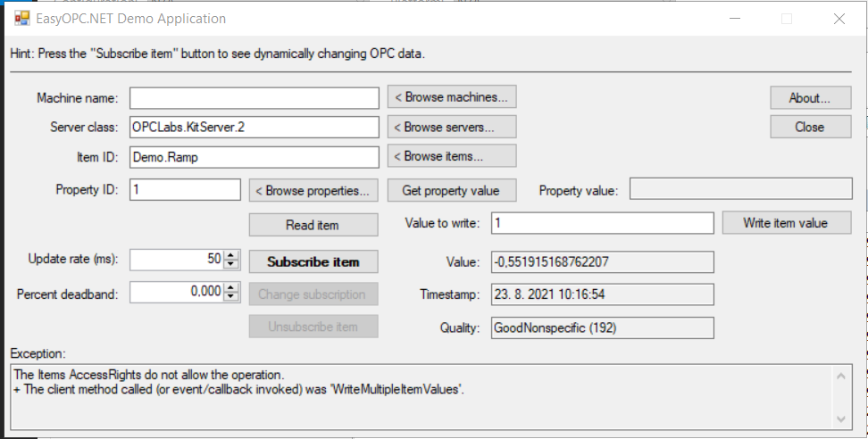Close the window with the X icon

click(839, 18)
